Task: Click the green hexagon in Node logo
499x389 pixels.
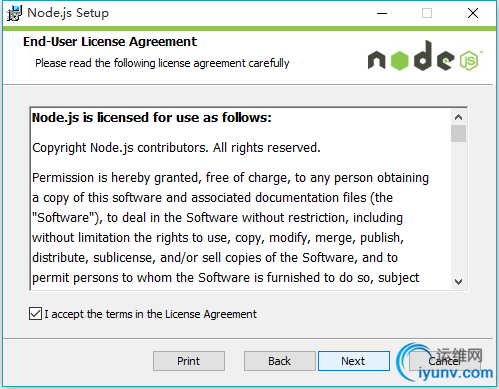Action: point(399,61)
